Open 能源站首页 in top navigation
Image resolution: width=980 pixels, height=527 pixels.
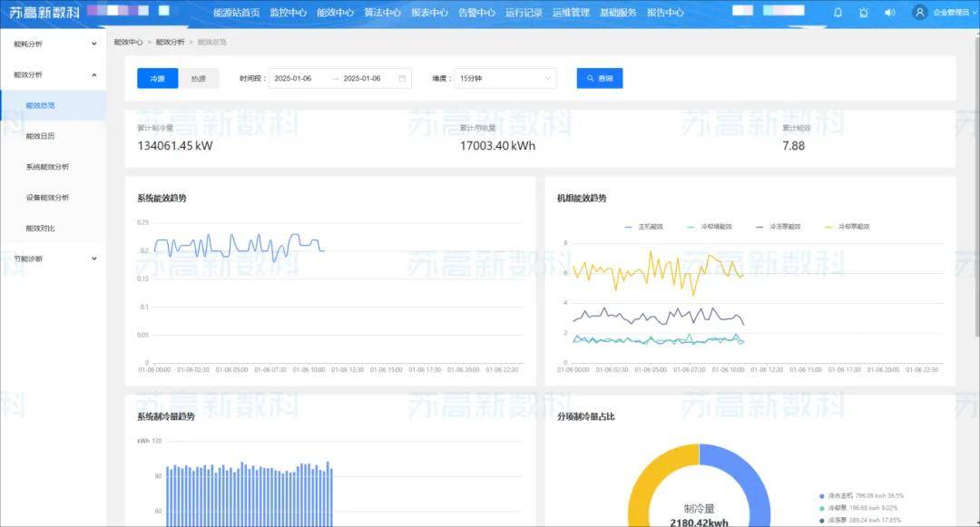[x=236, y=13]
